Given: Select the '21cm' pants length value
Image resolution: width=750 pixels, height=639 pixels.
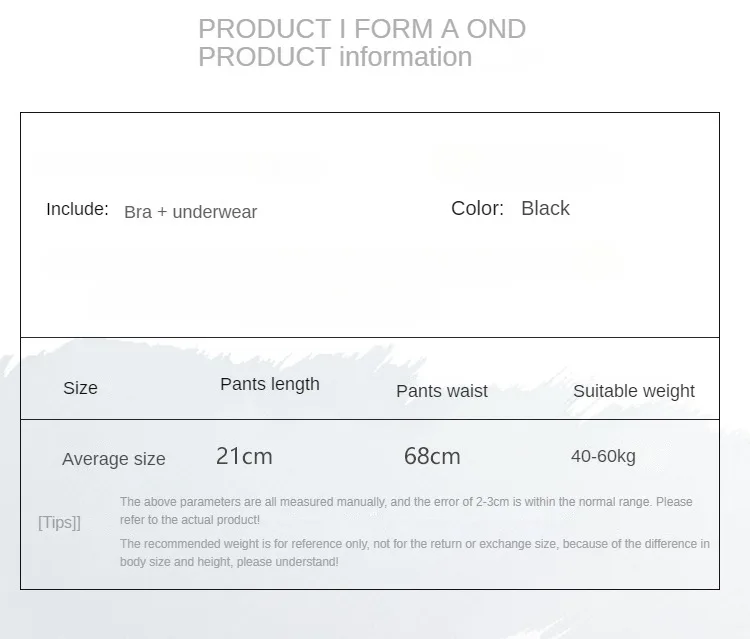Looking at the screenshot, I should pos(244,456).
